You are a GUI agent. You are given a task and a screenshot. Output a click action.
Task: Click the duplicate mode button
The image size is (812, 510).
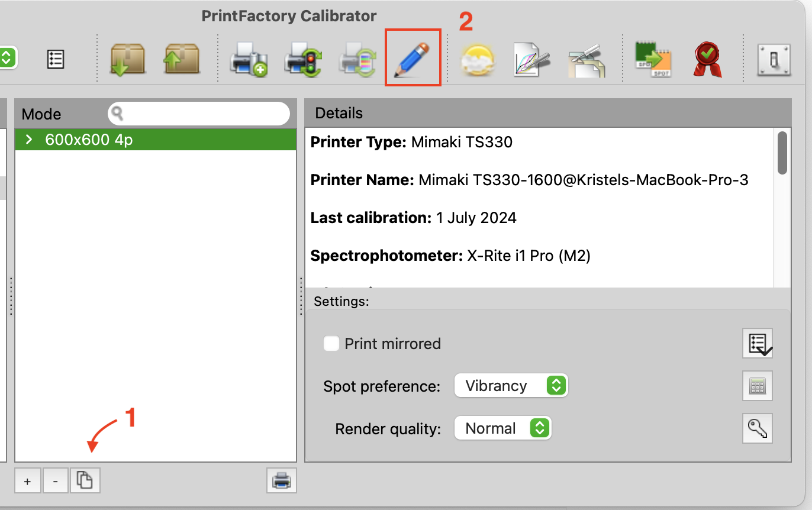(x=85, y=482)
